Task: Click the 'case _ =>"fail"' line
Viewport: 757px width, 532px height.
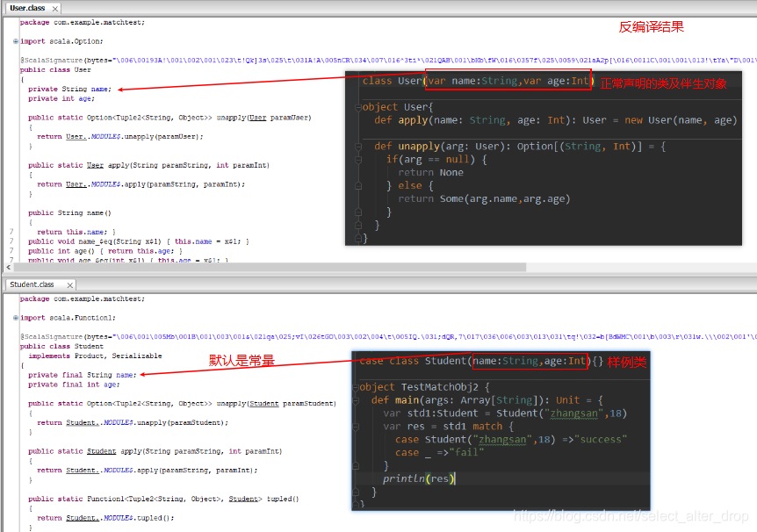Action: coord(439,453)
